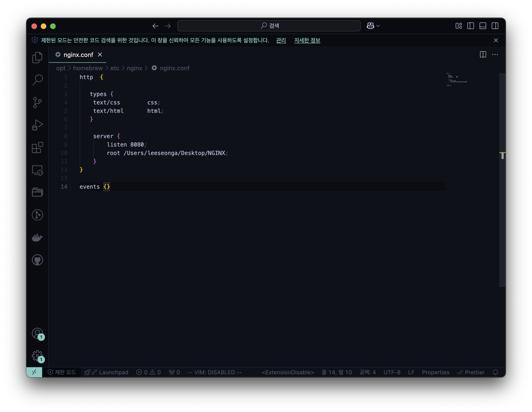Open the Docker view icon

(x=37, y=237)
